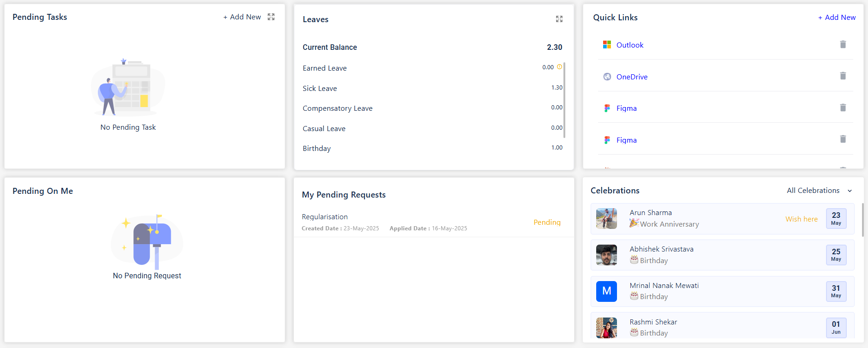This screenshot has height=348, width=868.
Task: Click the OneDrive globe icon
Action: (x=607, y=77)
